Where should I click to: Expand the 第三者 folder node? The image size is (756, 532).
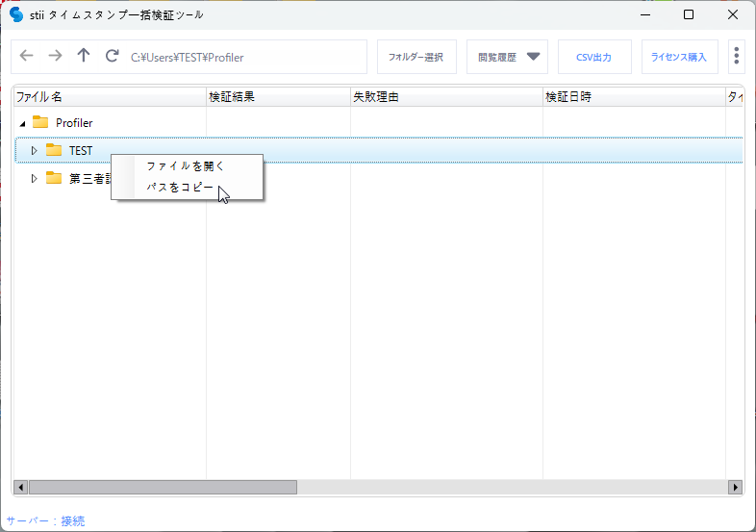(35, 178)
